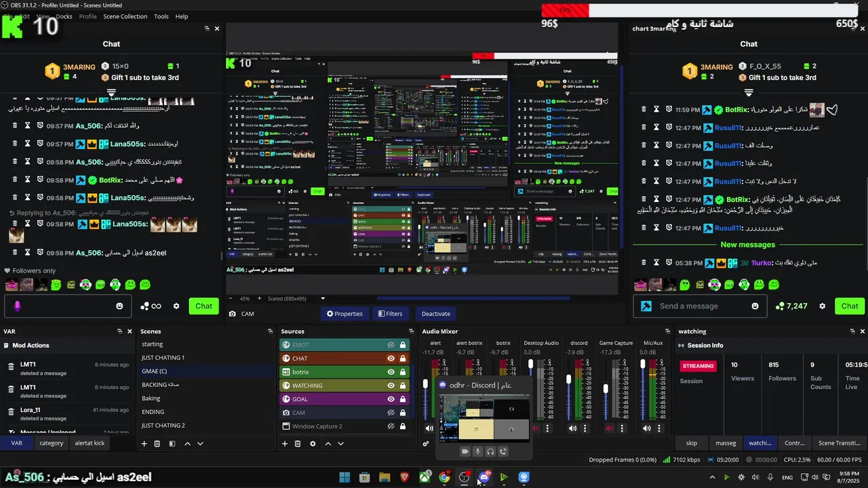This screenshot has width=868, height=488.
Task: Send message with right Chat button
Action: pos(850,306)
